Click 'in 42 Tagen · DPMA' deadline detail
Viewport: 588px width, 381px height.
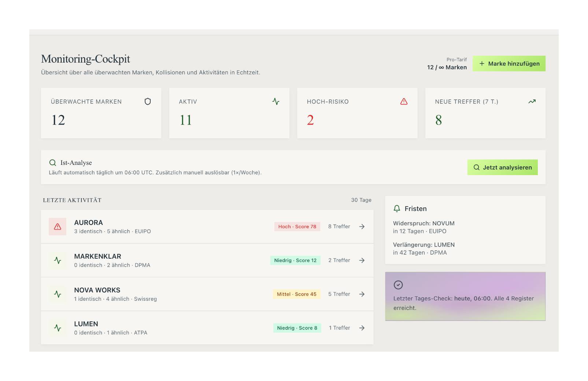point(420,252)
